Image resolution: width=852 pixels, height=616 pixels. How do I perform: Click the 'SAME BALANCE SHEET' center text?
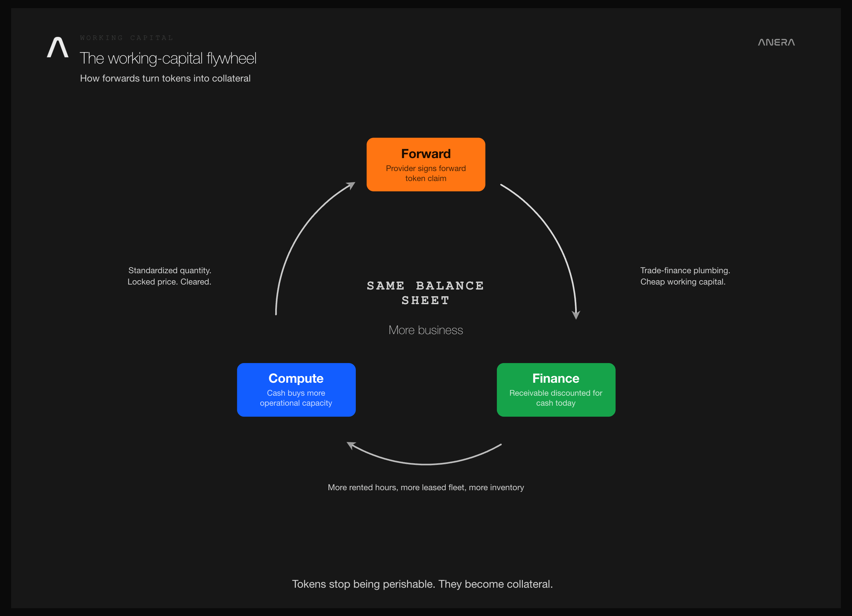(425, 293)
